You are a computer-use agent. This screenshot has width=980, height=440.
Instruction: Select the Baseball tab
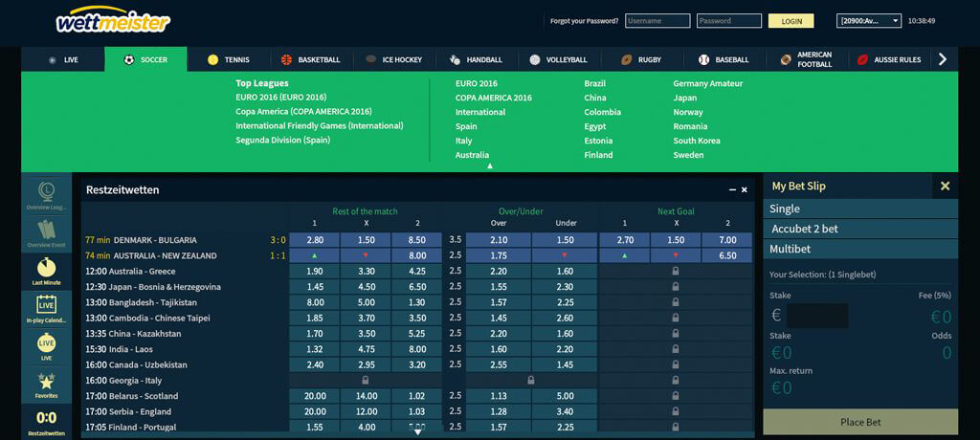click(724, 59)
